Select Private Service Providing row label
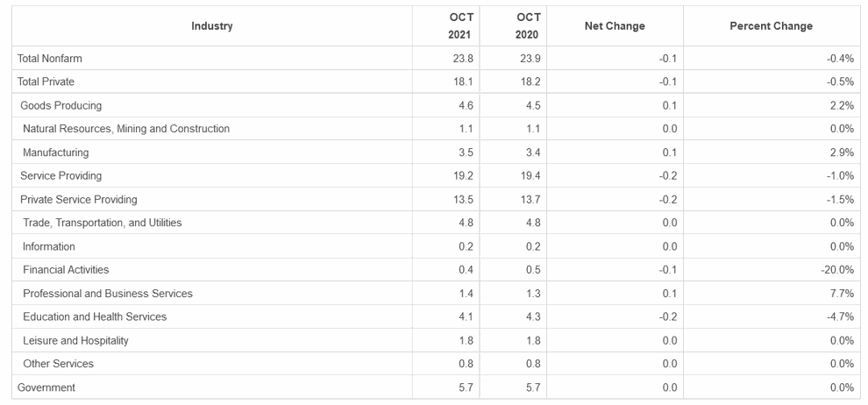 (x=79, y=199)
